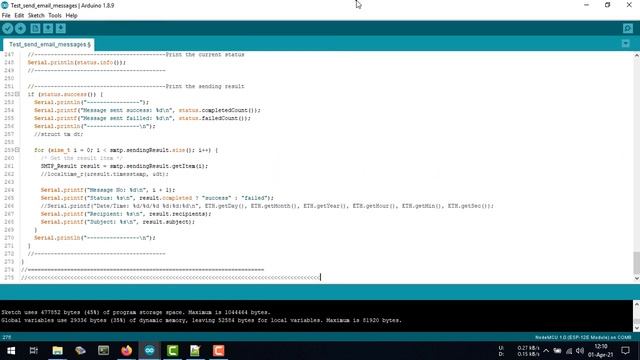Screen dimensions: 640x360
Task: Minimize the Arduino window
Action: [x=587, y=5]
